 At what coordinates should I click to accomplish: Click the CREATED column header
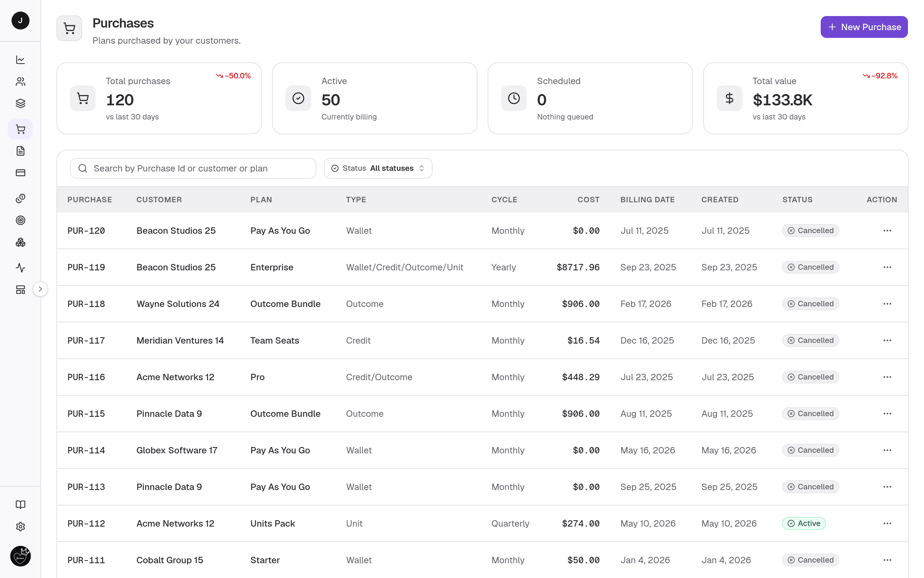click(x=720, y=199)
